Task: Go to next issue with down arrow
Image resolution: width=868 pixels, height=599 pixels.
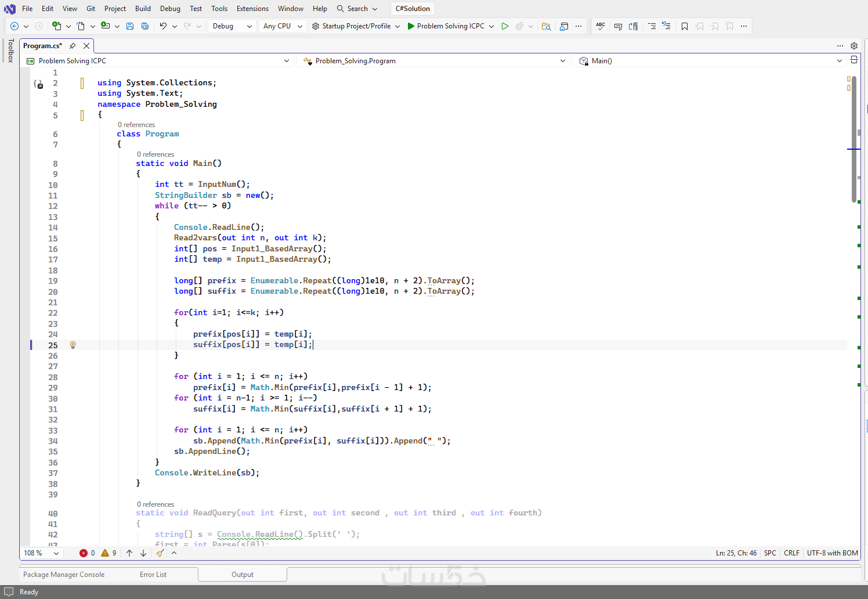Action: tap(143, 553)
